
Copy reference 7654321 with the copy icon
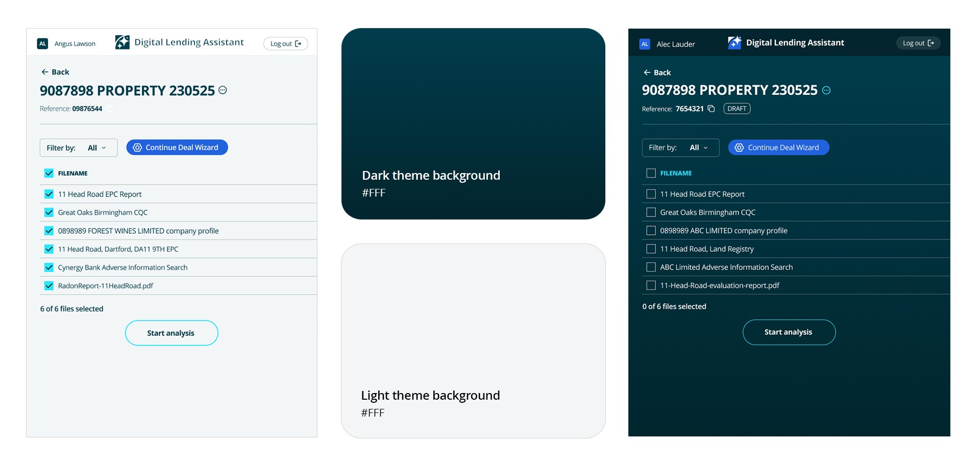pos(711,108)
